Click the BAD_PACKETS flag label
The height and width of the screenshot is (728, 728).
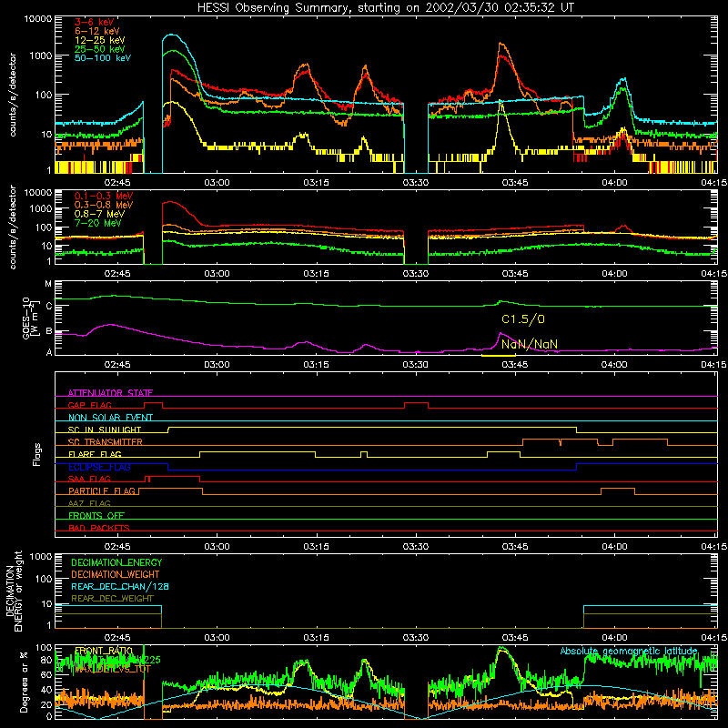(99, 528)
